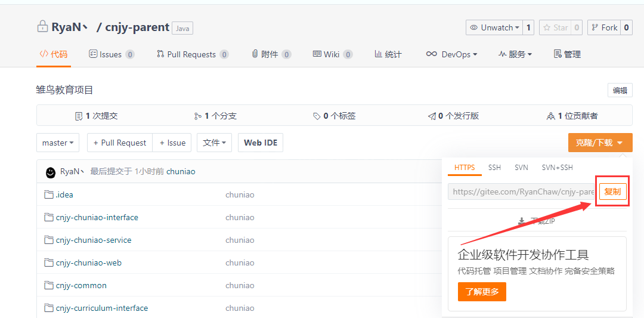Open the .idea folder
Screen dimensions: 644x318
64,194
